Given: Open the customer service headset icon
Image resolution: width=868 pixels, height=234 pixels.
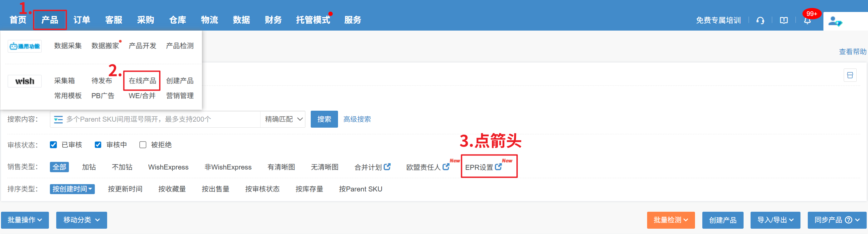Looking at the screenshot, I should tap(760, 21).
